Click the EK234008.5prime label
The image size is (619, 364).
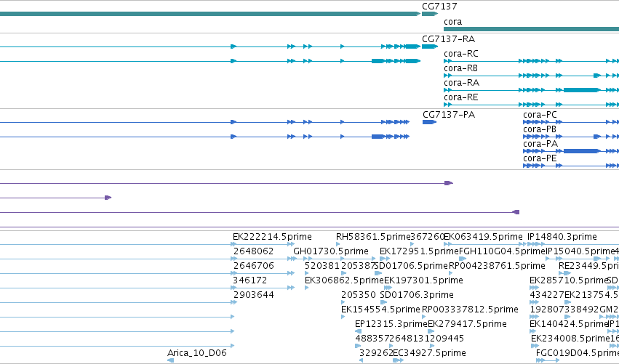(570, 339)
